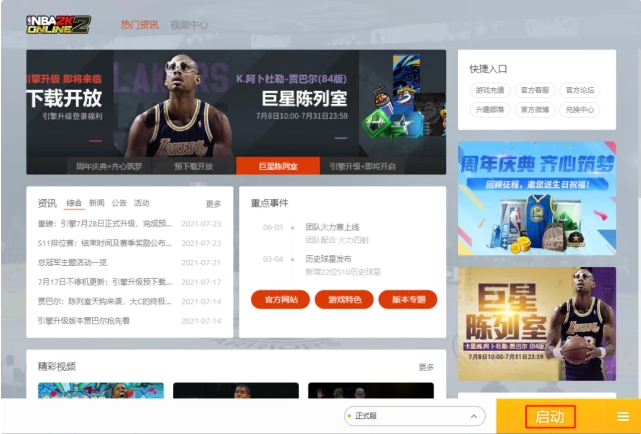Screen dimensions: 641x434
Task: Open news 'S11排位赛：结束时间及赛季奖励公布'
Action: (105, 243)
